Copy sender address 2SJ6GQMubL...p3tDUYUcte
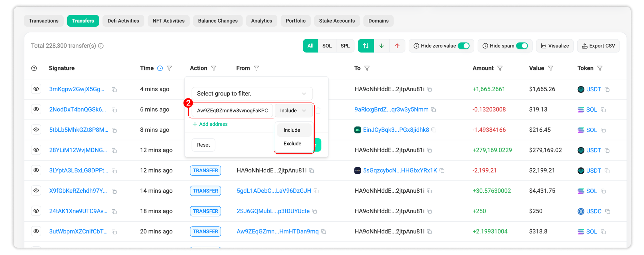This screenshot has width=644, height=255. pos(315,211)
